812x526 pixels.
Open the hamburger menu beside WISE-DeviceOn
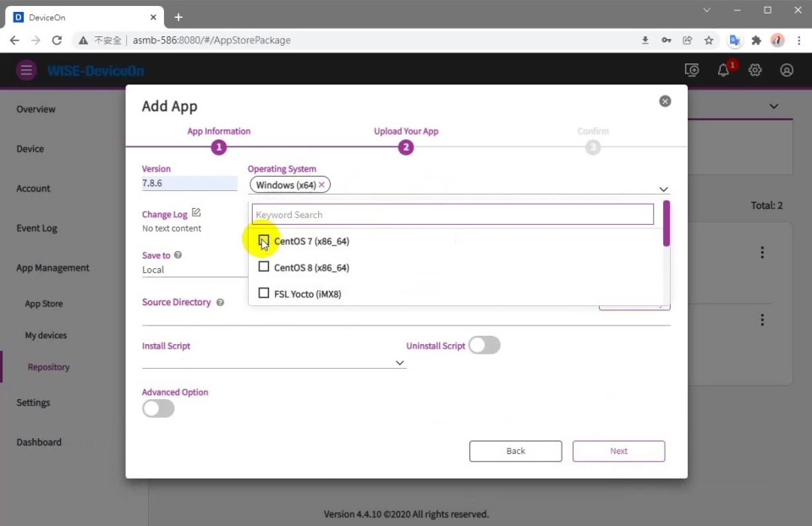[x=26, y=70]
